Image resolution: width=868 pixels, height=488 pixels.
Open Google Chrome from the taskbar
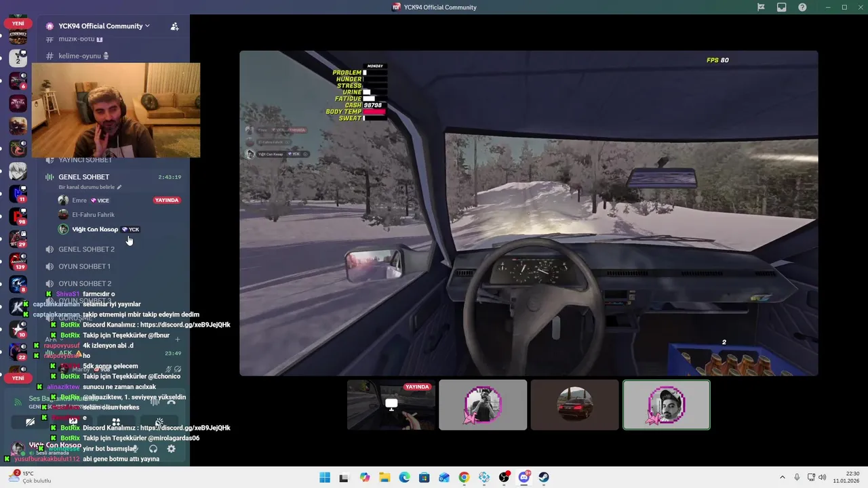pos(464,477)
